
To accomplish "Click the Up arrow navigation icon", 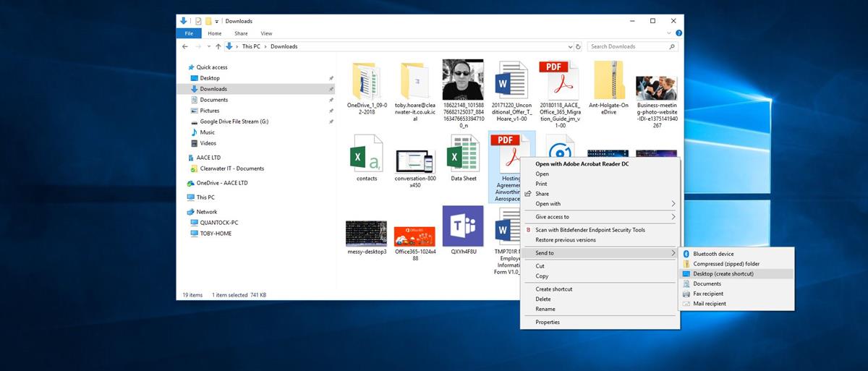I will pos(218,46).
